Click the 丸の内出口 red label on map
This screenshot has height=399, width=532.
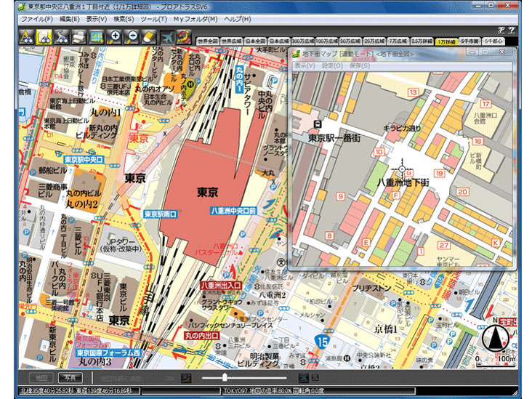tap(201, 336)
